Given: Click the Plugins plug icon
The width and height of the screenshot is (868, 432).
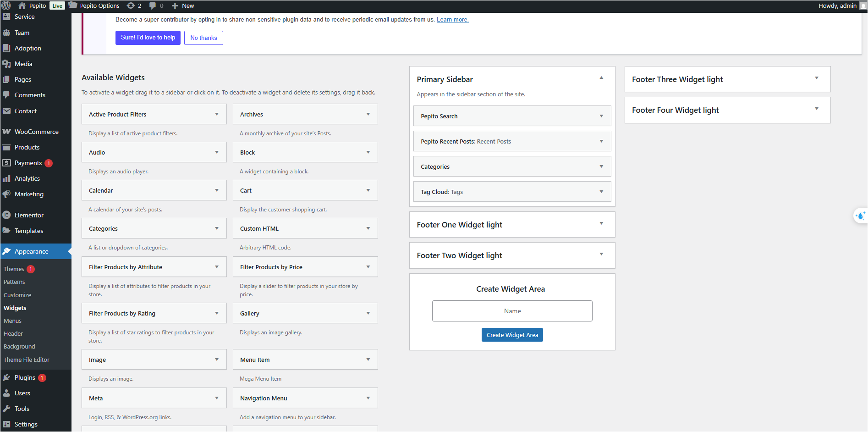Looking at the screenshot, I should point(6,377).
